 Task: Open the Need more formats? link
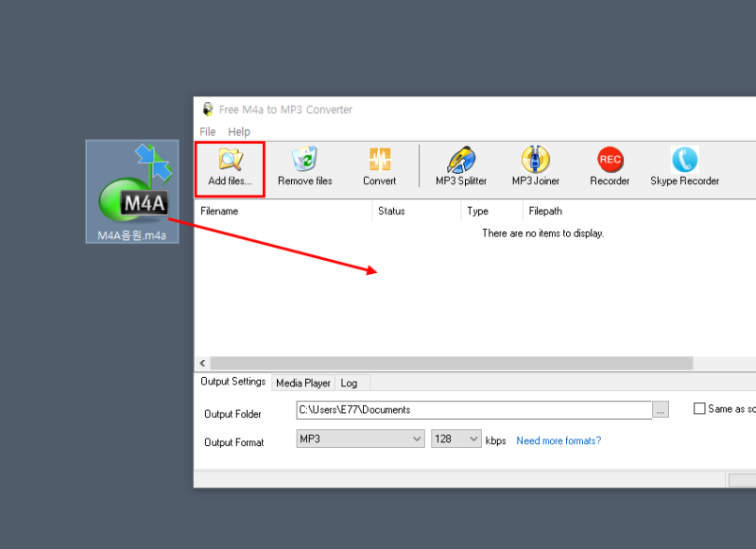tap(558, 440)
